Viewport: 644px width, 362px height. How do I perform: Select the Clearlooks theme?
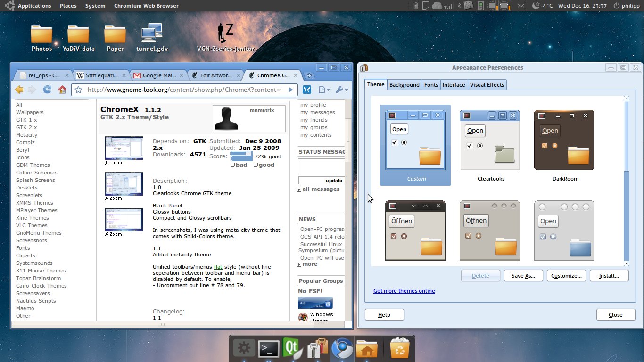[x=490, y=145]
